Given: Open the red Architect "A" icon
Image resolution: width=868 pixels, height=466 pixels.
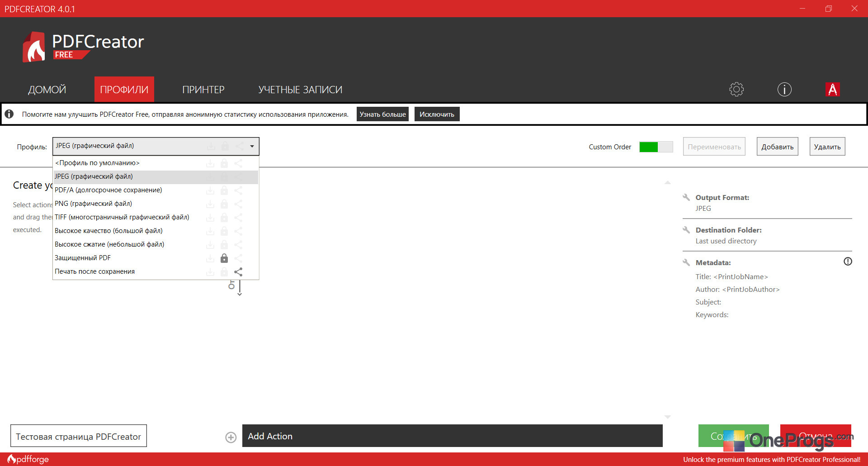Looking at the screenshot, I should point(832,89).
